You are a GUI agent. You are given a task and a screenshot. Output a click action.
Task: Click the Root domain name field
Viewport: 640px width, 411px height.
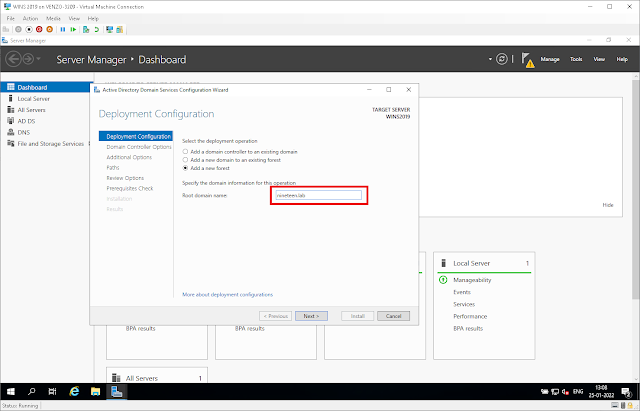pyautogui.click(x=318, y=196)
